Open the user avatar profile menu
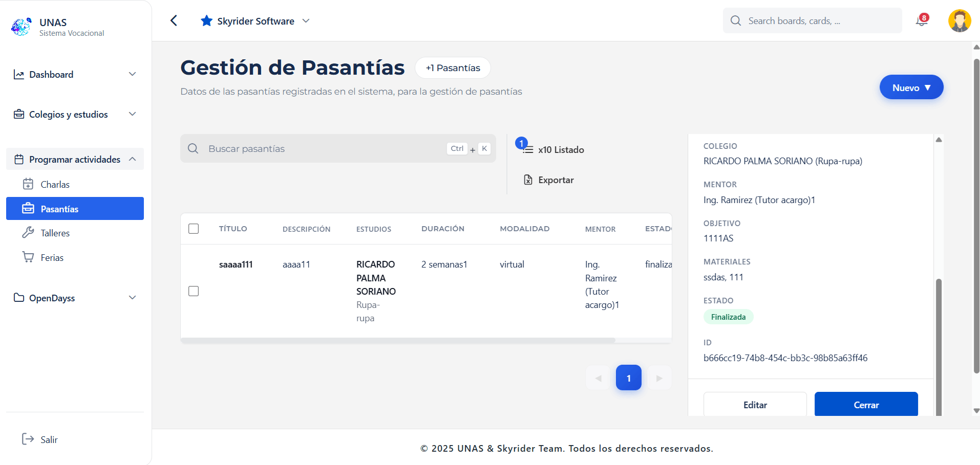The width and height of the screenshot is (980, 465). [x=959, y=21]
